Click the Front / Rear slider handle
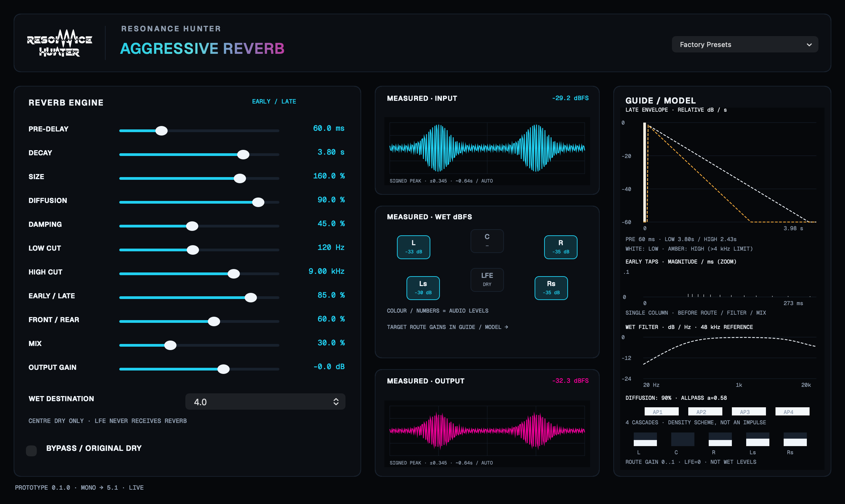This screenshot has height=504, width=845. click(x=214, y=321)
